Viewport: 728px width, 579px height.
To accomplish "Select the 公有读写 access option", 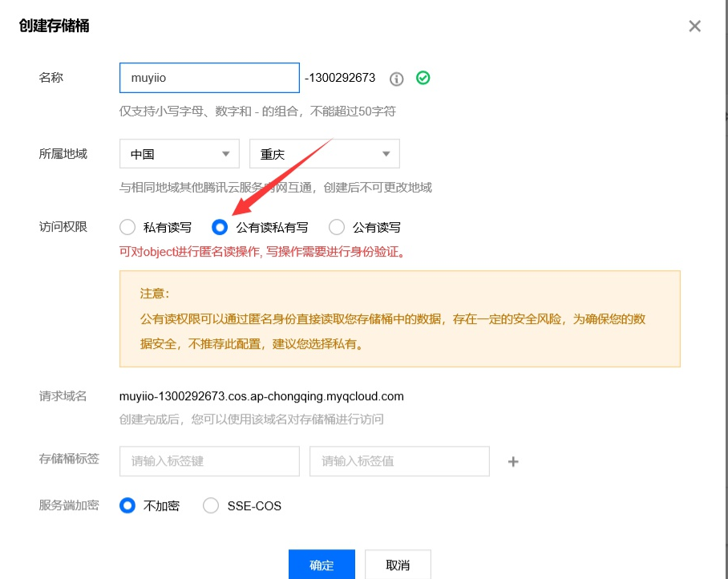I will pos(336,227).
